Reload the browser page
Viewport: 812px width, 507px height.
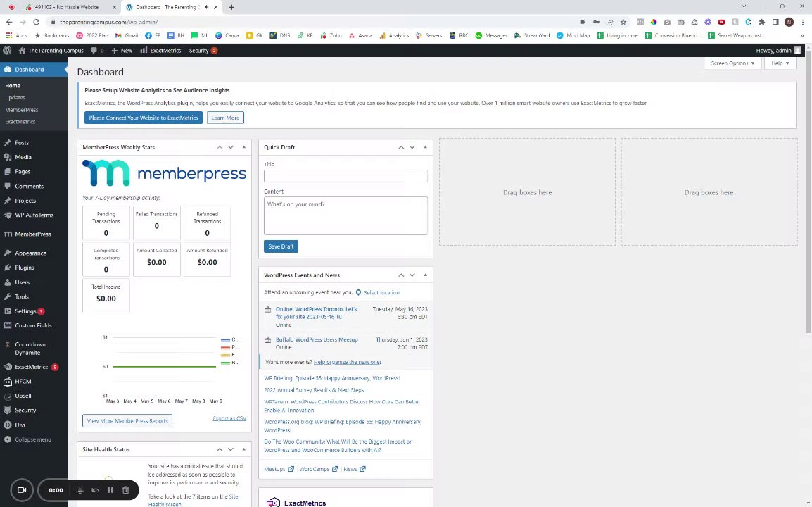point(37,22)
